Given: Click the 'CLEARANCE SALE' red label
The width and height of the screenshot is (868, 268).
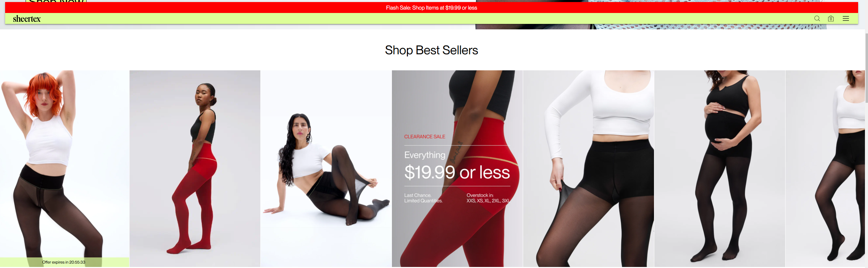Looking at the screenshot, I should click(425, 137).
